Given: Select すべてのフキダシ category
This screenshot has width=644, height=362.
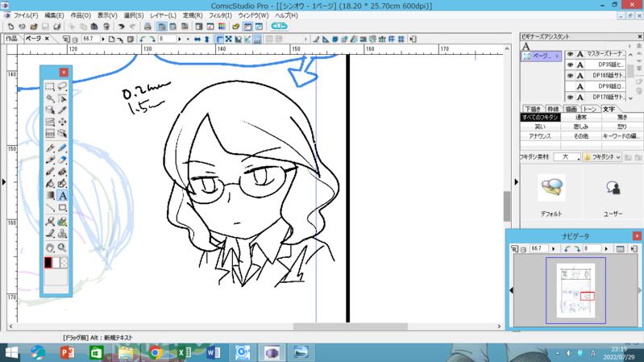Looking at the screenshot, I should tap(540, 117).
